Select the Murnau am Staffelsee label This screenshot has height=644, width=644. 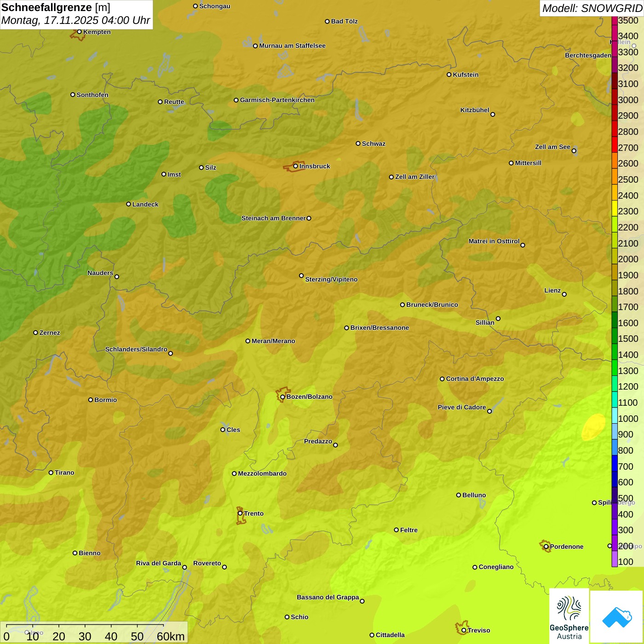click(292, 46)
